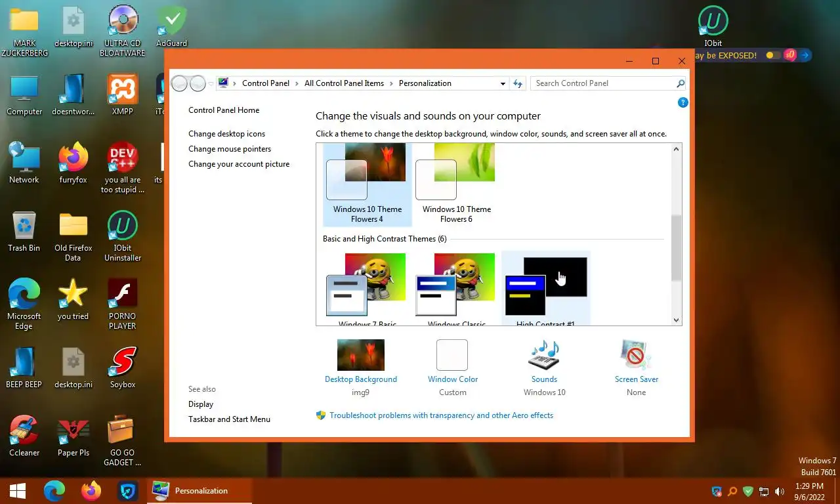
Task: Open Microsoft Edge desktop shortcut
Action: (24, 304)
